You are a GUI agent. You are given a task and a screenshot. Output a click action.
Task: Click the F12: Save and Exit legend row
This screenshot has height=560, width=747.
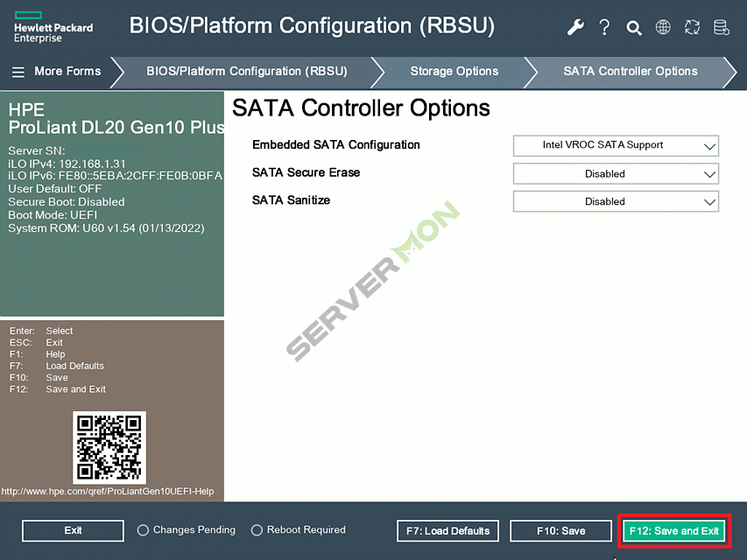coord(58,389)
